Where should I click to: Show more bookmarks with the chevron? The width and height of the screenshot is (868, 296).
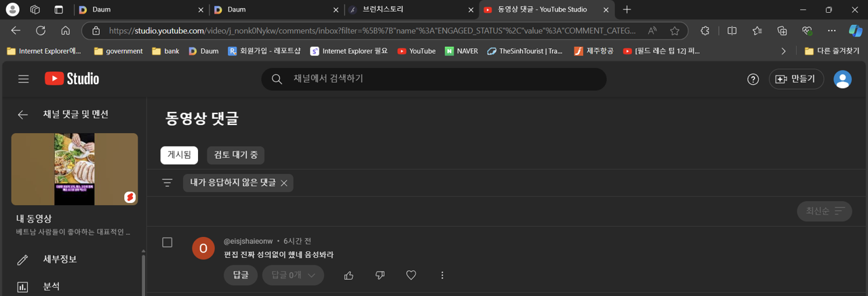point(784,51)
